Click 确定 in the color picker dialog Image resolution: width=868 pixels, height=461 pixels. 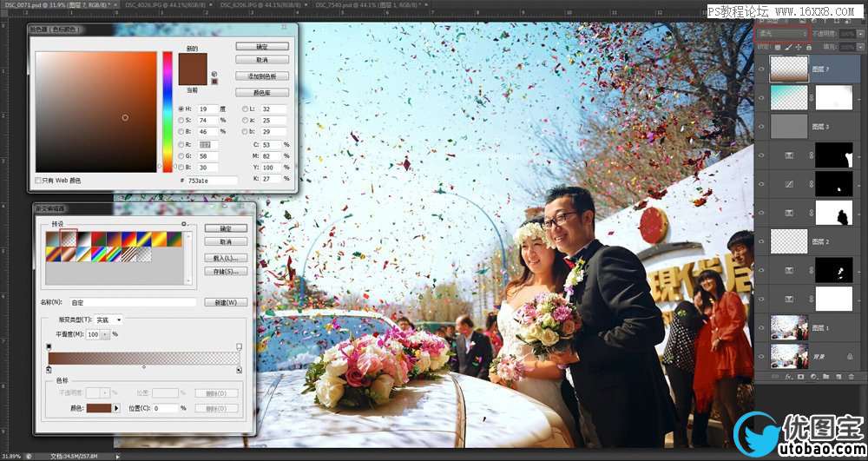pyautogui.click(x=262, y=47)
